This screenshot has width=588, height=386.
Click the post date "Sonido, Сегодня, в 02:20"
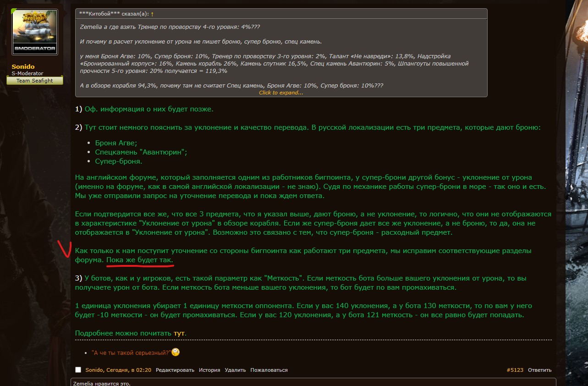click(118, 370)
